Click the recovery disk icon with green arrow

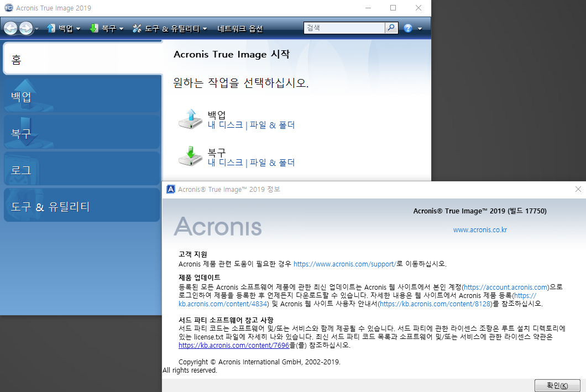191,156
